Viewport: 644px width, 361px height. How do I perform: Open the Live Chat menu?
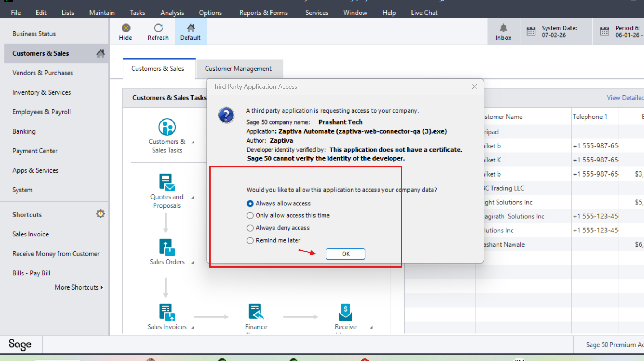coord(424,13)
